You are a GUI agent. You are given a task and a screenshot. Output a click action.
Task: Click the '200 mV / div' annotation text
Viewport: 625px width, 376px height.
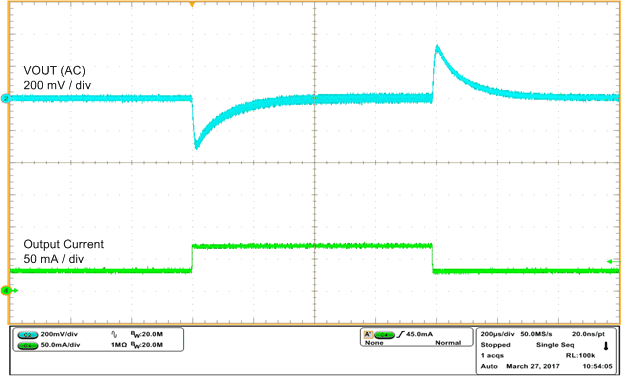click(57, 85)
